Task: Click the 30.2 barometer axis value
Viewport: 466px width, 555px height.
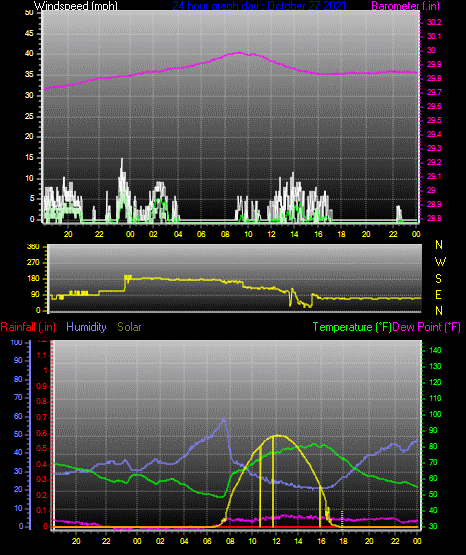Action: click(434, 22)
